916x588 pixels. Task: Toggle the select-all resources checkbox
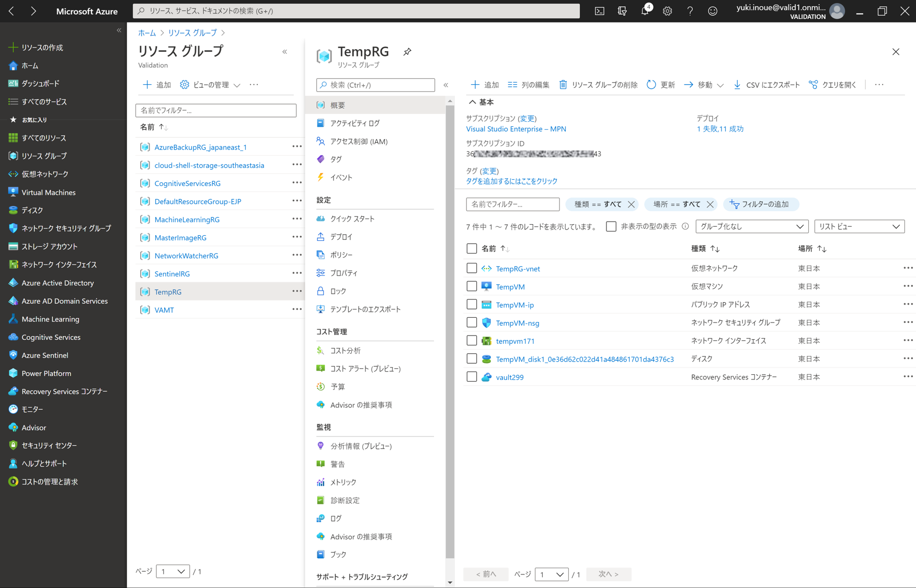[472, 248]
